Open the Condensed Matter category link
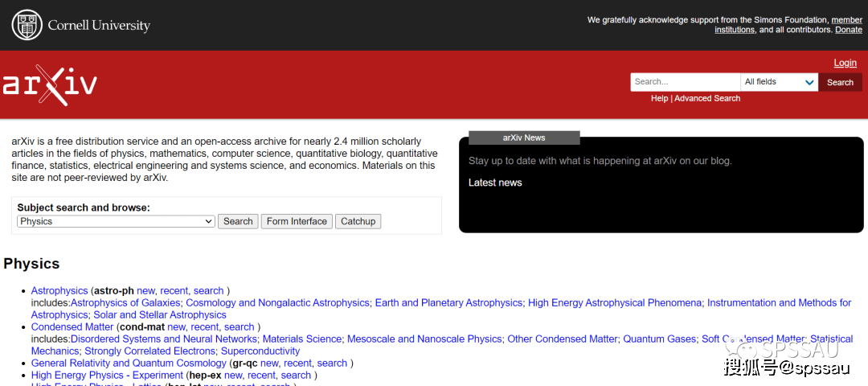Screen dimensions: 868x386 point(72,326)
